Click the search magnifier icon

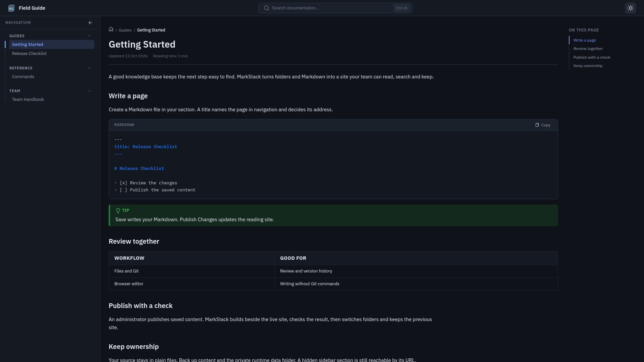tap(267, 8)
